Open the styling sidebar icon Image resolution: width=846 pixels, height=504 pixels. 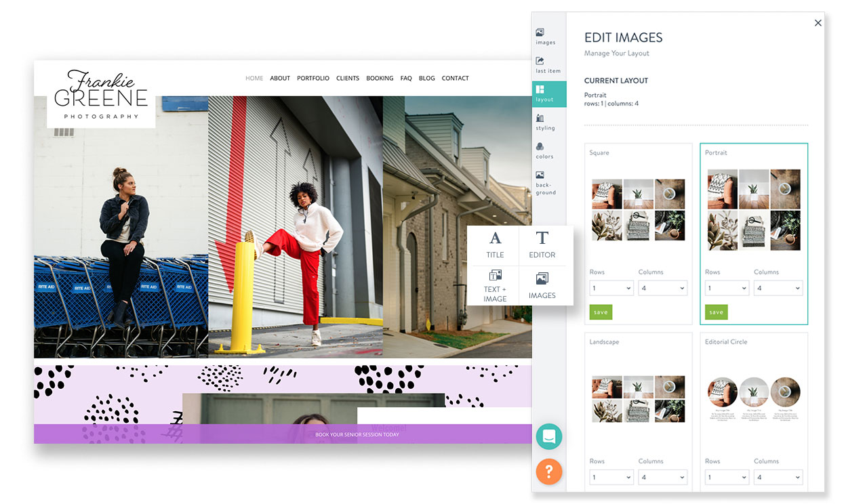(545, 123)
